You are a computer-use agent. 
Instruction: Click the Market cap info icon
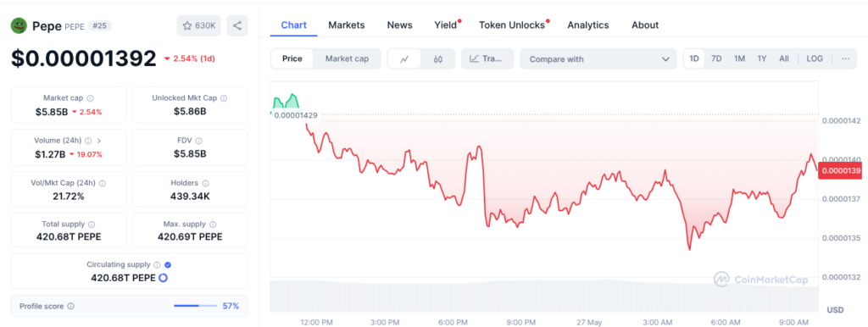[x=90, y=98]
